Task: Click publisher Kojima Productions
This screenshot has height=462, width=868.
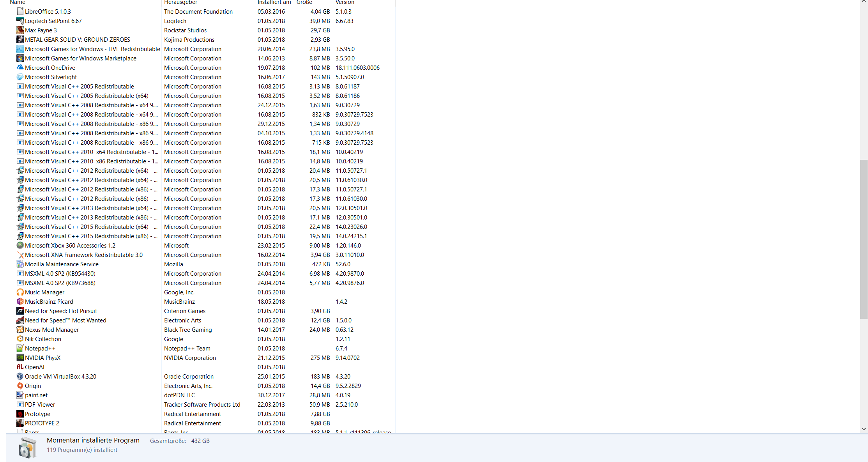Action: (x=189, y=39)
